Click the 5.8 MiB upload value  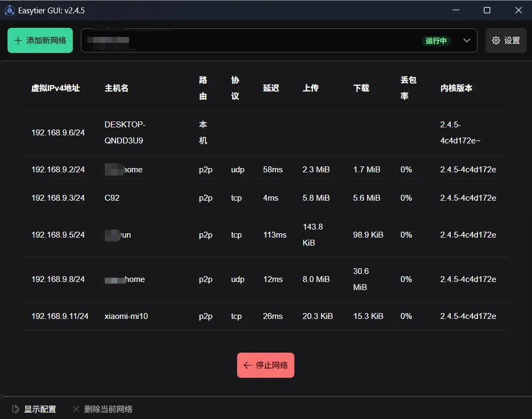[x=316, y=198]
